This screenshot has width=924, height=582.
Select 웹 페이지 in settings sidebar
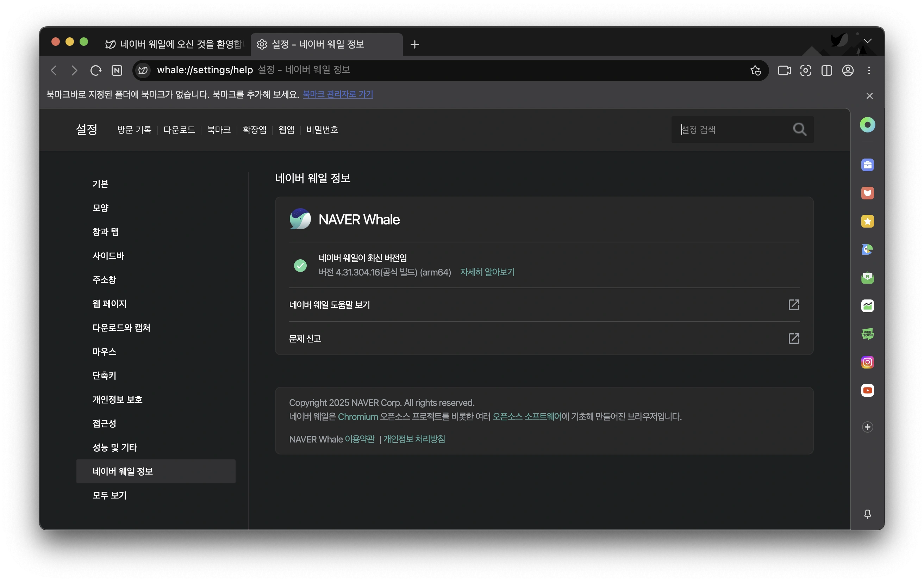point(156,304)
